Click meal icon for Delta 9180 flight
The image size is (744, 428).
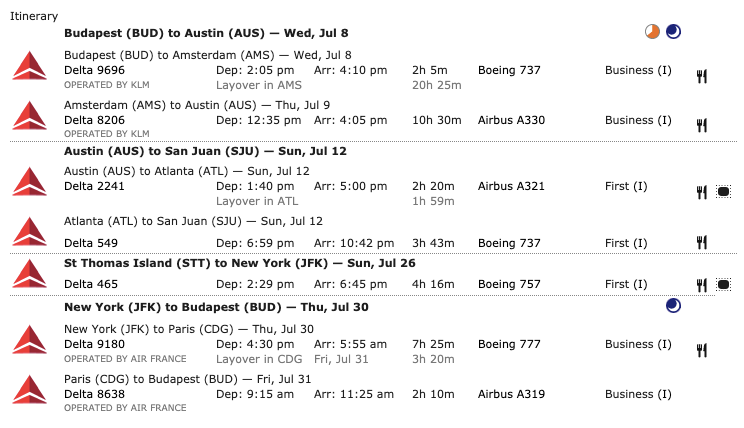[702, 350]
